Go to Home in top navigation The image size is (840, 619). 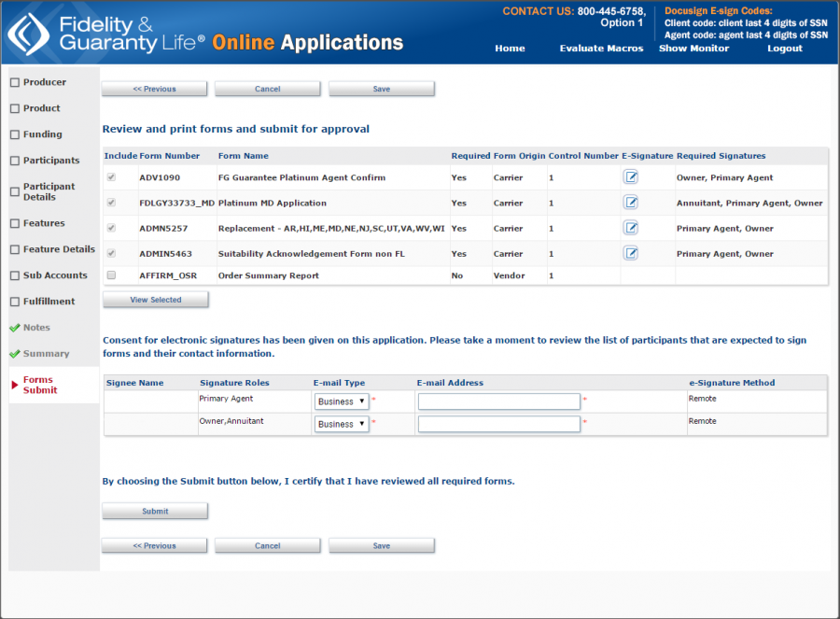coord(510,49)
